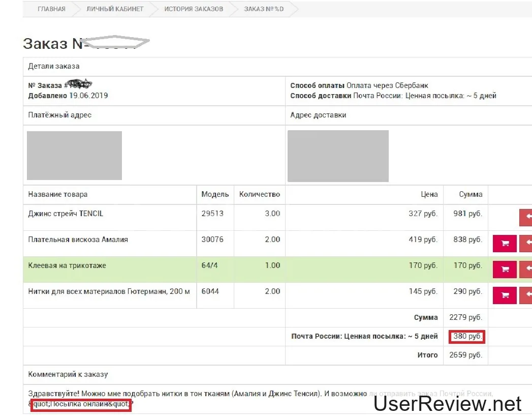Image resolution: width=532 pixels, height=417 pixels.
Task: Go to ГЛАВНАЯ breadcrumb
Action: click(51, 9)
